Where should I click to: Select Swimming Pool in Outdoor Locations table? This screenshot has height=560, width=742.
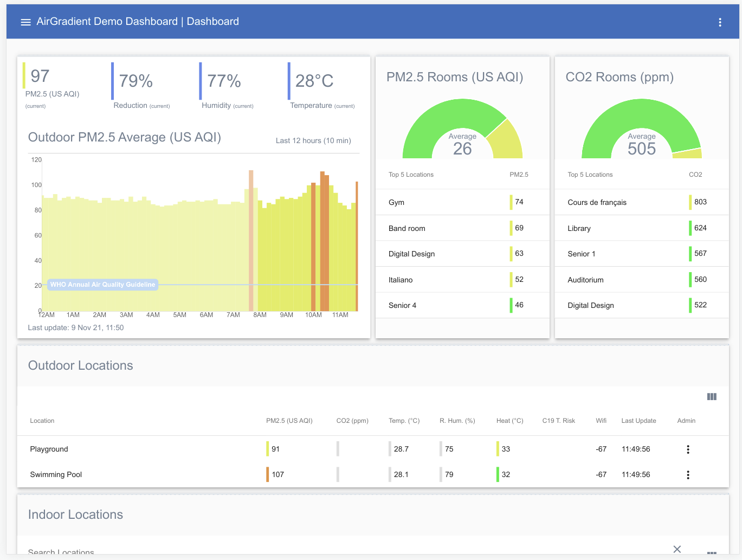(x=56, y=475)
